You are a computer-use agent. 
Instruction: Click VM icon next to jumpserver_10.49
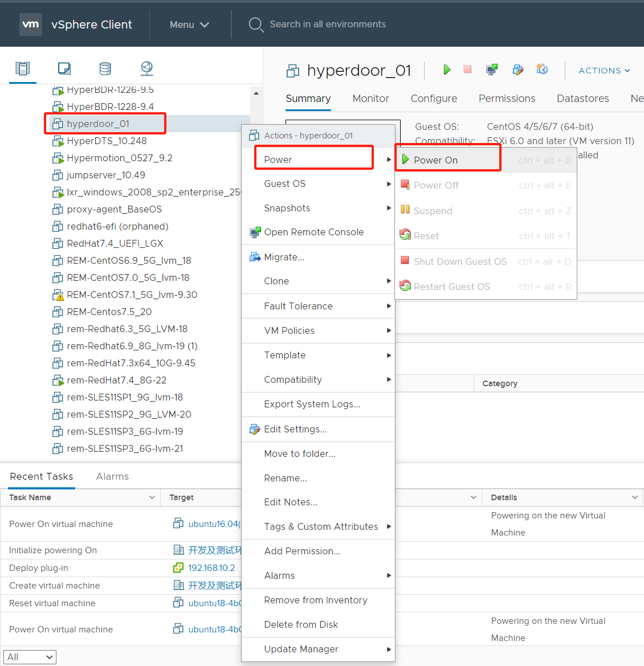(x=58, y=175)
